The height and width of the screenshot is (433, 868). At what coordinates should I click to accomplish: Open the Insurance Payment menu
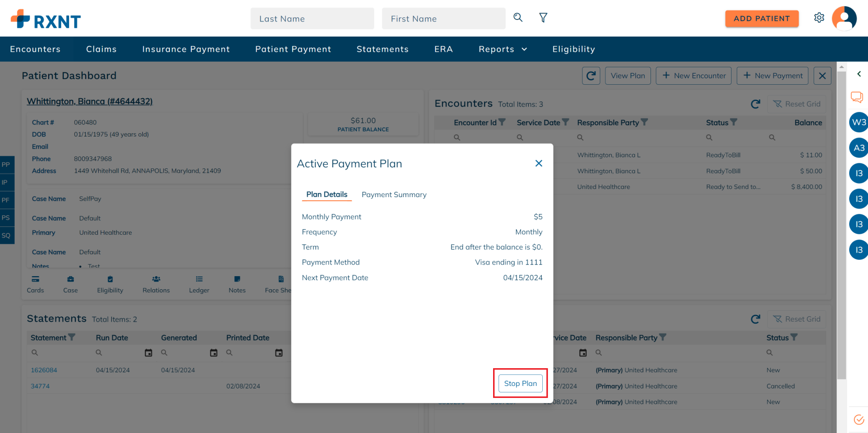pos(186,49)
